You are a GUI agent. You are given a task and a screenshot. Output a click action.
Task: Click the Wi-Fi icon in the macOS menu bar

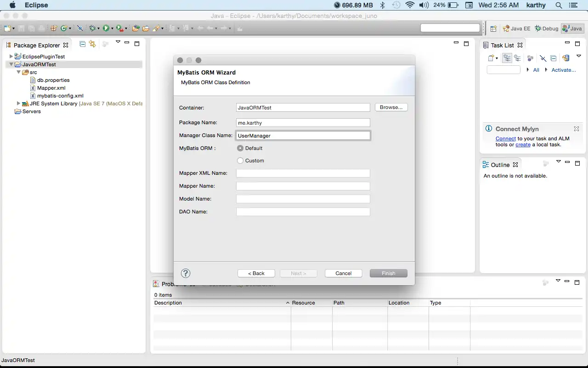pos(410,5)
